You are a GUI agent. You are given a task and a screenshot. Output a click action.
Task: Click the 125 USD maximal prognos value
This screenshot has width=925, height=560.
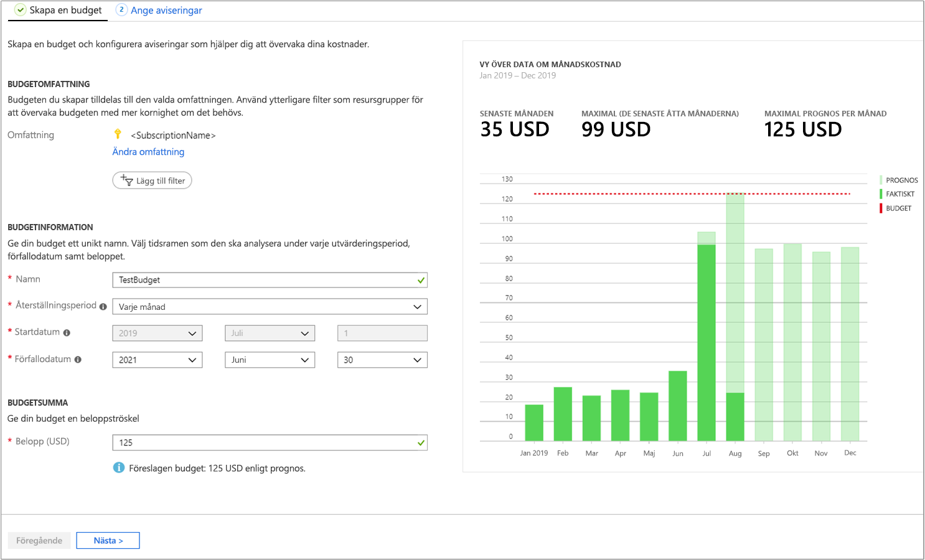pos(803,129)
